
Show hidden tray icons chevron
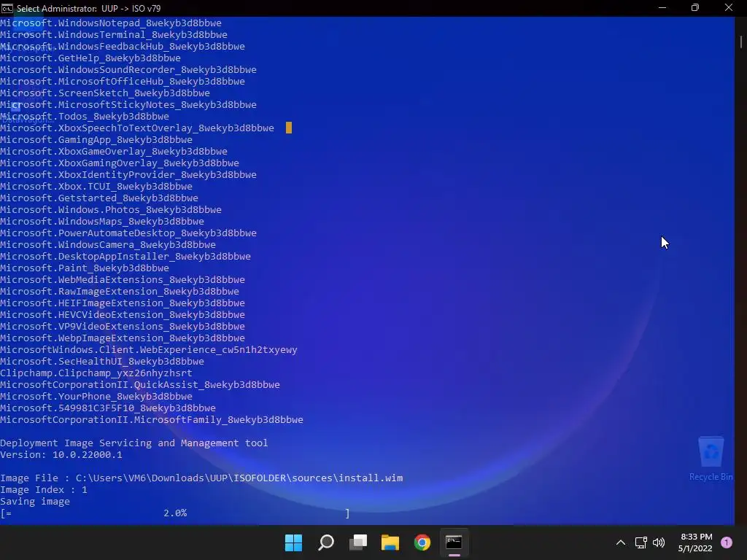[621, 542]
